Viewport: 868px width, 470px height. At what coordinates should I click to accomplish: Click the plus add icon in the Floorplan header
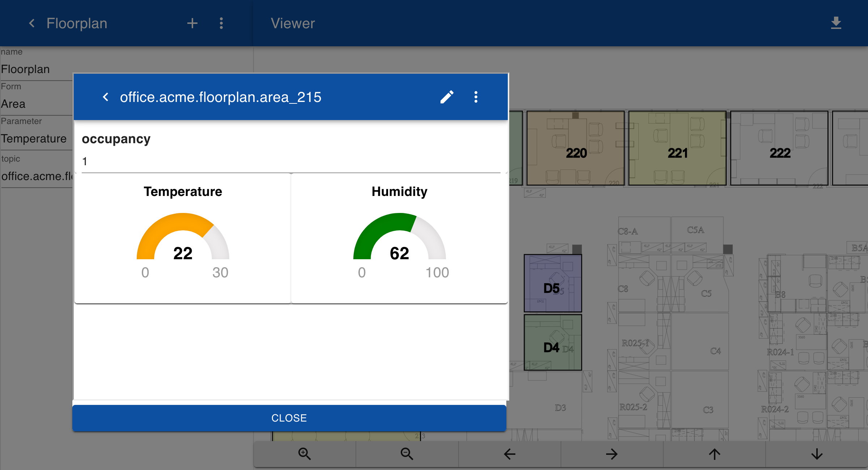point(192,23)
